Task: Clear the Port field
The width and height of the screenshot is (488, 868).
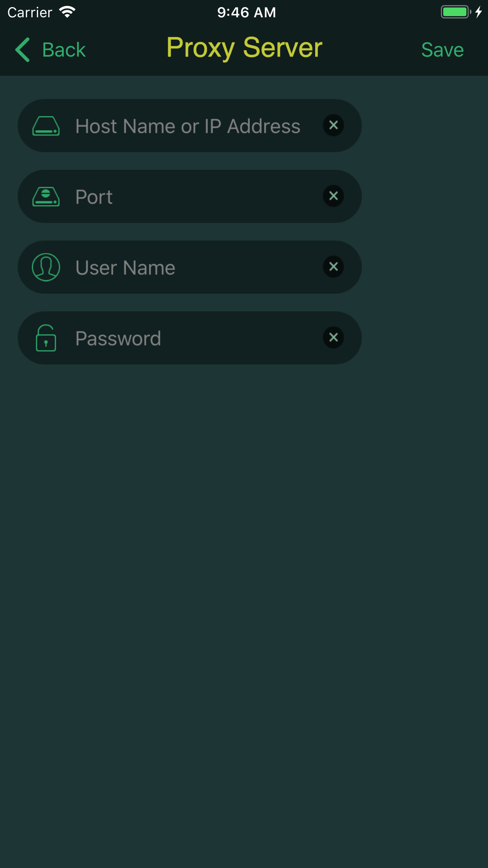Action: tap(333, 196)
